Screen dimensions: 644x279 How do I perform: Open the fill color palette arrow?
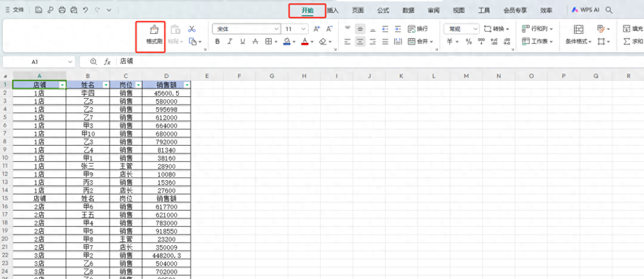click(x=294, y=42)
